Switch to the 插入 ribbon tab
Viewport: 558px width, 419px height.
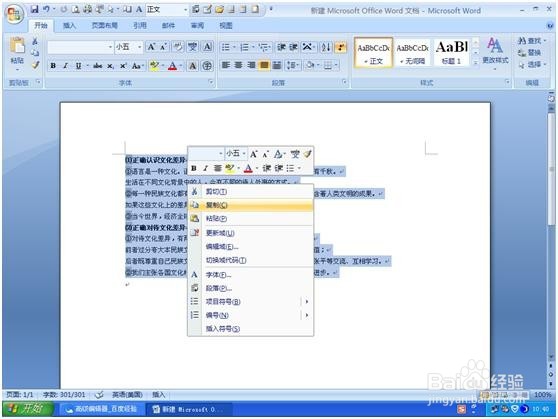click(x=69, y=25)
